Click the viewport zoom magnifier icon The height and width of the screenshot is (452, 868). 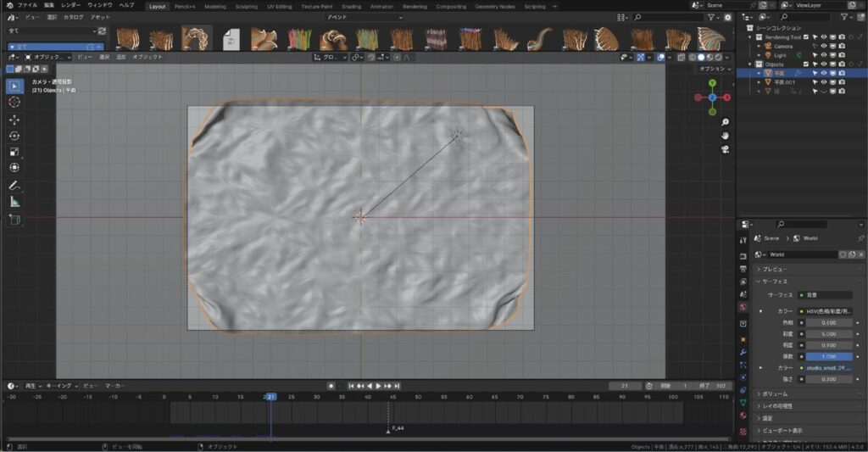point(726,122)
